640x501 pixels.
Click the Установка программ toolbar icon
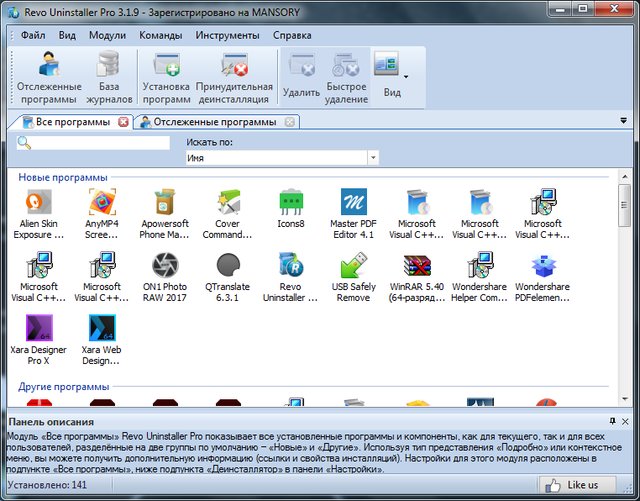click(166, 77)
